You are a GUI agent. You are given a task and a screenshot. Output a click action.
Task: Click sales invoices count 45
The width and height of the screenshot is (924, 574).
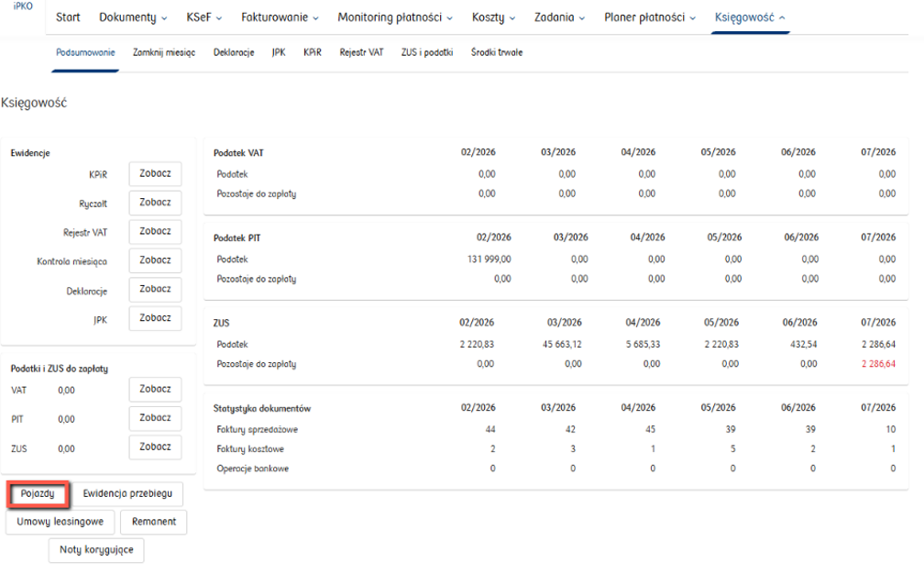(x=650, y=430)
